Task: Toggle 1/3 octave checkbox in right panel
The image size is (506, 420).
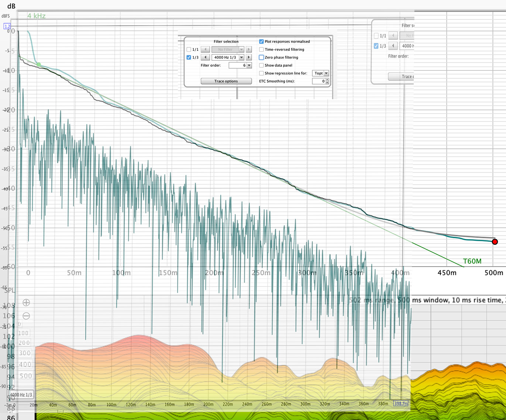Action: click(376, 46)
